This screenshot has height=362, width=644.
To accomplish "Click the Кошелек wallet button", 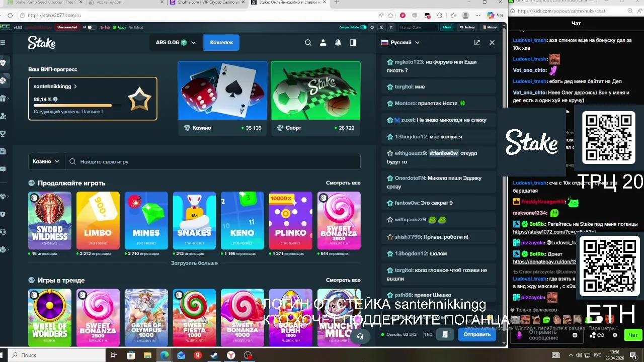I will pyautogui.click(x=221, y=43).
